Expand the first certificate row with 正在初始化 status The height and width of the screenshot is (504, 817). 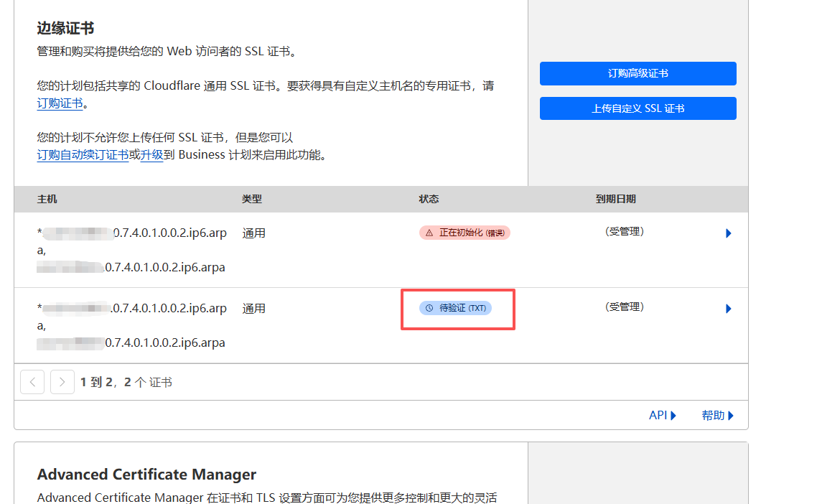point(728,233)
